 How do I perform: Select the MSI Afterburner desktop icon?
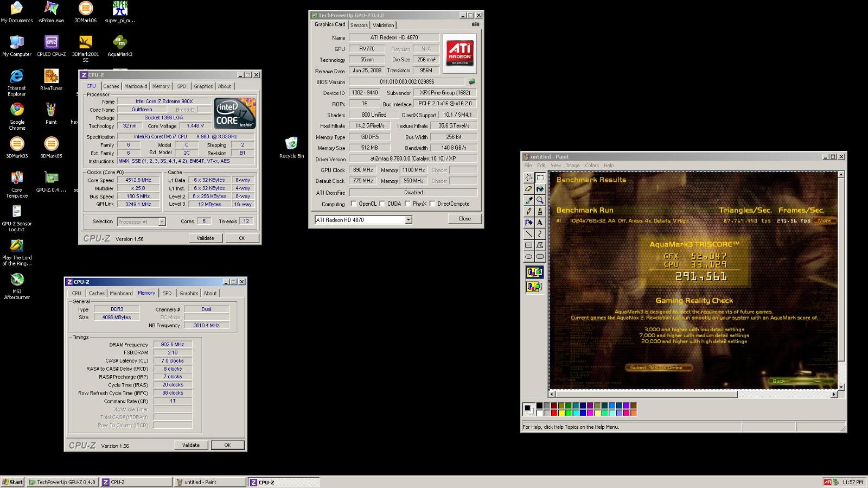(x=17, y=286)
